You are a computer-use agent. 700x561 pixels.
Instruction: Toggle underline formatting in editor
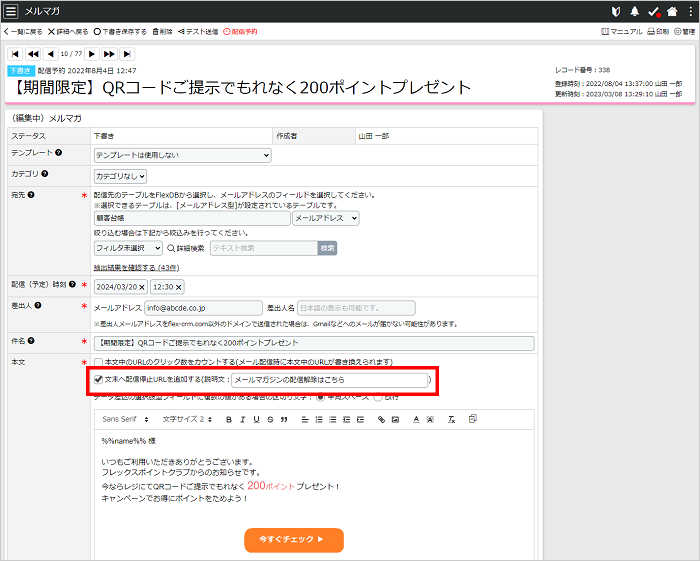pyautogui.click(x=256, y=420)
